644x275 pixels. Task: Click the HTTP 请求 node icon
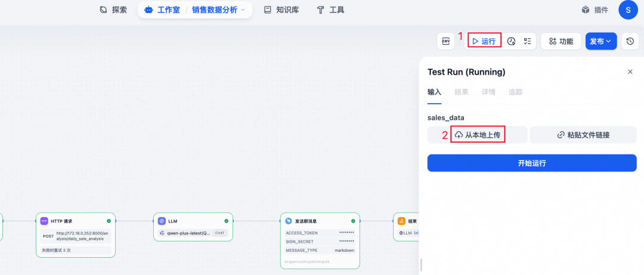click(x=44, y=221)
